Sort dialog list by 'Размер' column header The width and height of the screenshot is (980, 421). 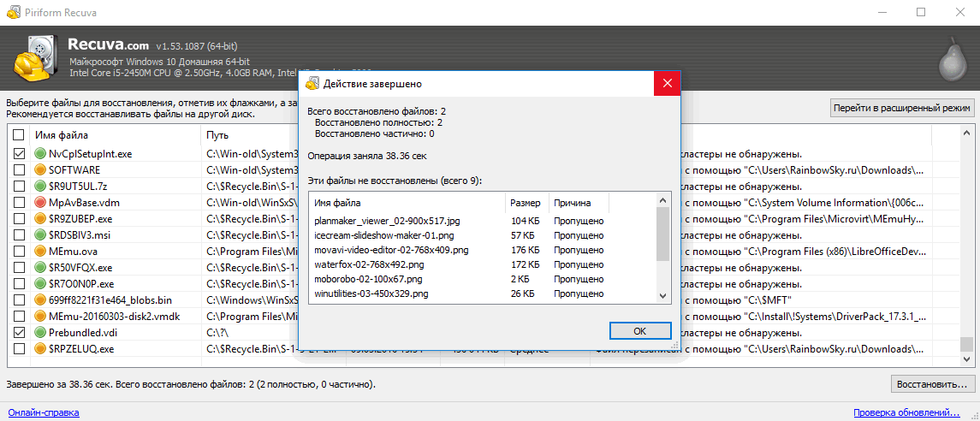tap(527, 203)
